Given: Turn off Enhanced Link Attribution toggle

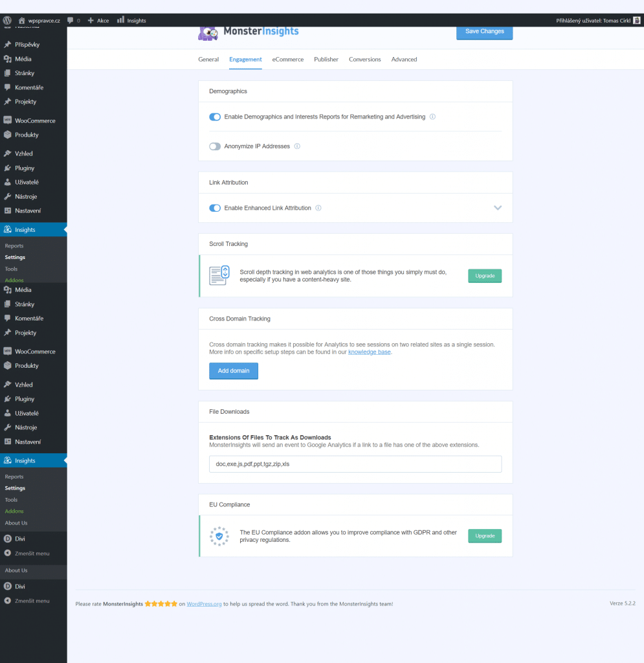Looking at the screenshot, I should 215,208.
